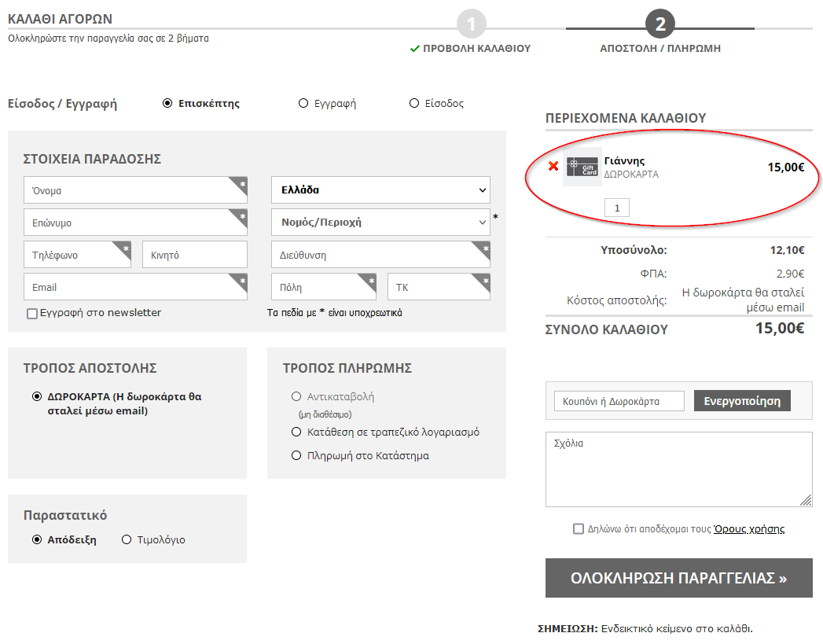
Task: Select Πληρωμή στο Κατάστημα payment option
Action: pyautogui.click(x=296, y=455)
